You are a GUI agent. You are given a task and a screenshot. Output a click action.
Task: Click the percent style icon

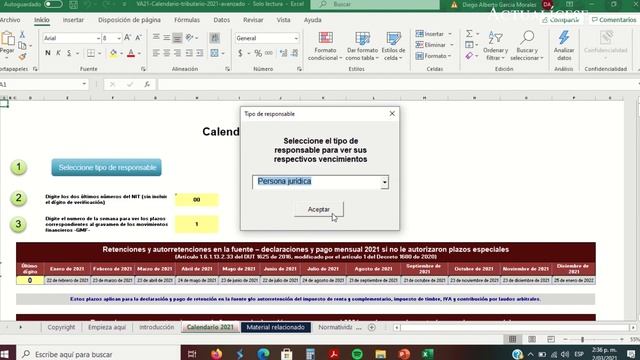tap(258, 53)
